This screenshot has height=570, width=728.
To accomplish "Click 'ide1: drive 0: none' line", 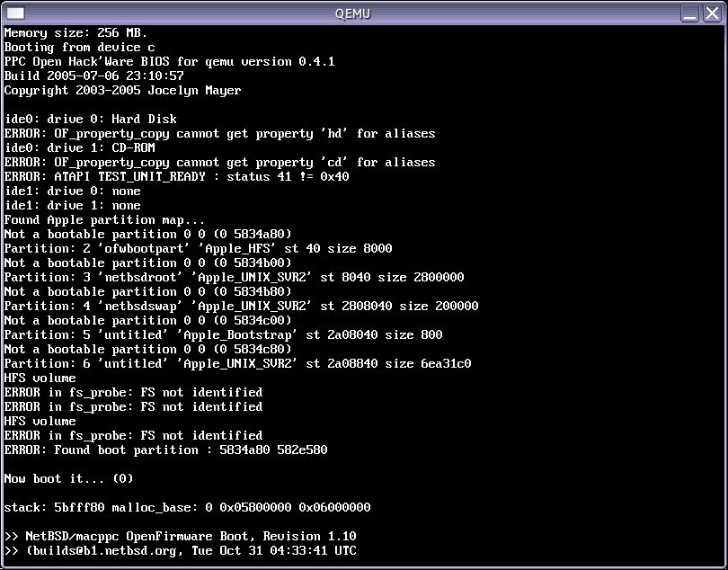I will [x=72, y=191].
